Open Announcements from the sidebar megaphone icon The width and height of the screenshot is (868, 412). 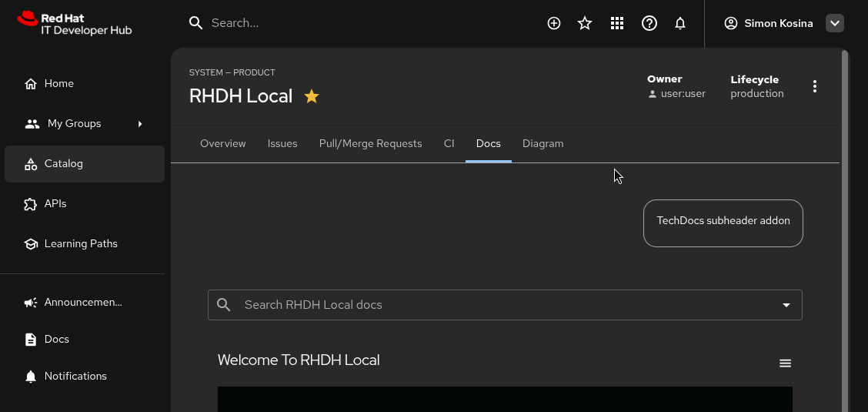(31, 303)
